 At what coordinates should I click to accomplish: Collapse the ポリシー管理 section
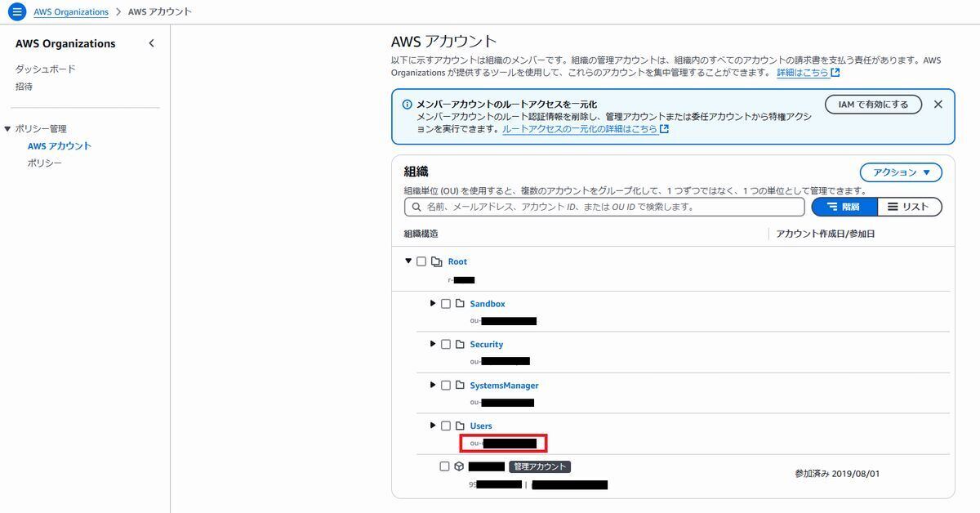point(7,129)
